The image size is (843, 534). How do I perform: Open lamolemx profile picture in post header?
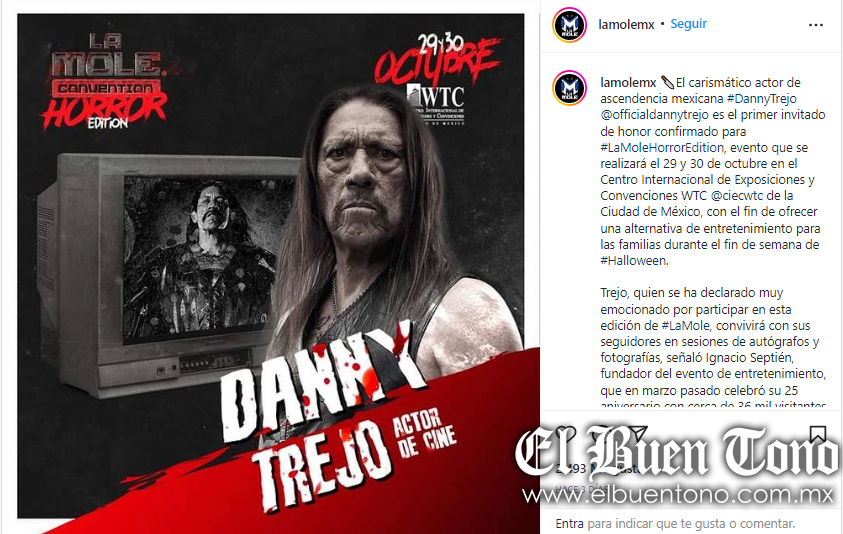coord(569,25)
